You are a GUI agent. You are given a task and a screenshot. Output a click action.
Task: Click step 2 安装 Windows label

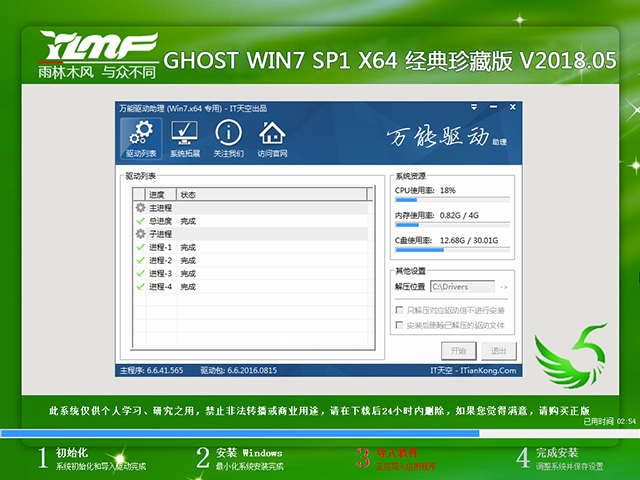(x=249, y=453)
